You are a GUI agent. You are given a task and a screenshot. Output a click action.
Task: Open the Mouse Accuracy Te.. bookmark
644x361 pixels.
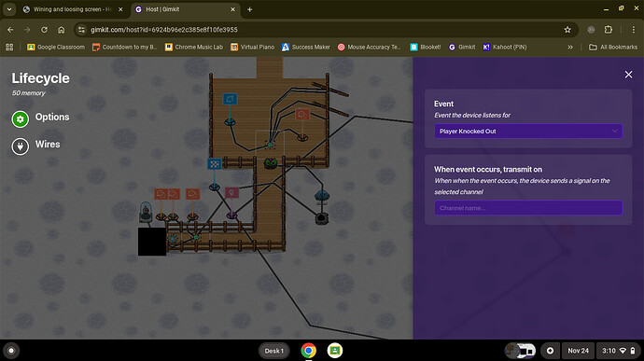click(370, 48)
